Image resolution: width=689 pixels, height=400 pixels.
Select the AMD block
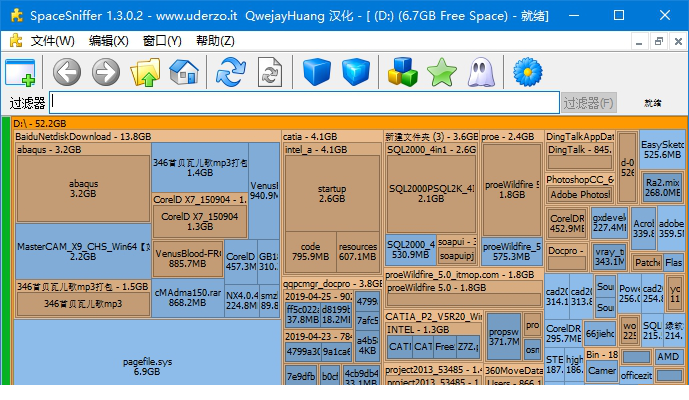(669, 356)
